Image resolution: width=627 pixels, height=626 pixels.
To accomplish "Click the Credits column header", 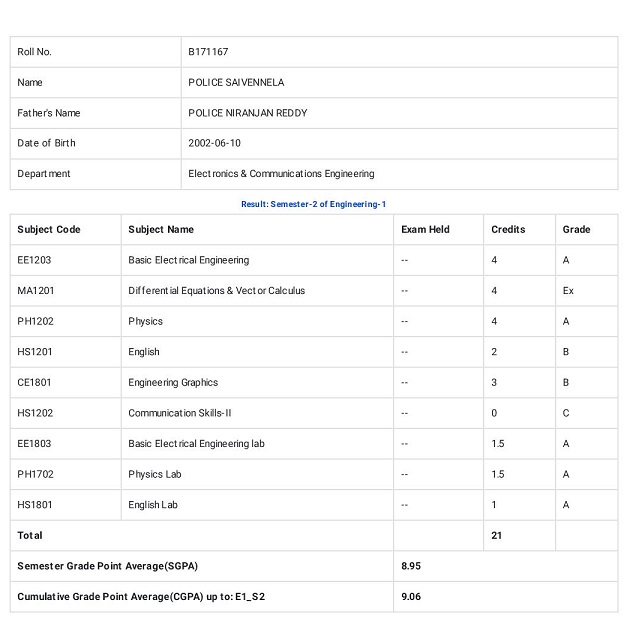I will pos(508,230).
